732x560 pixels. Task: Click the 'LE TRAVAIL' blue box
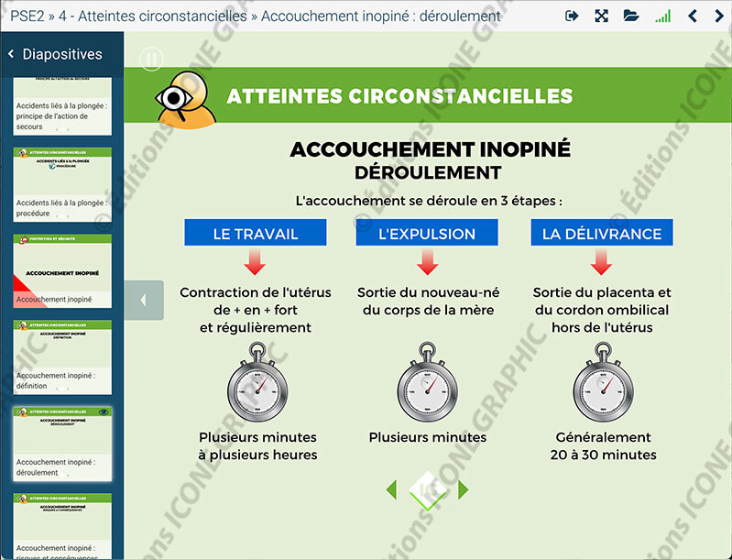(256, 233)
